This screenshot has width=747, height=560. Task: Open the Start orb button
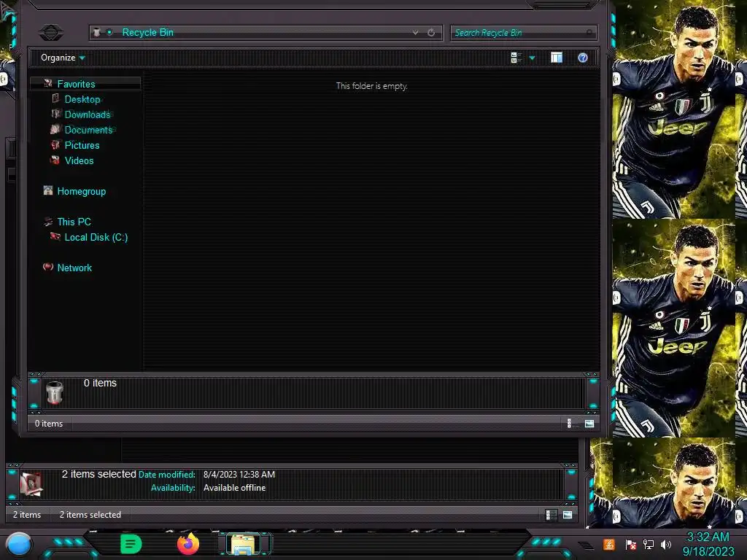click(x=19, y=544)
